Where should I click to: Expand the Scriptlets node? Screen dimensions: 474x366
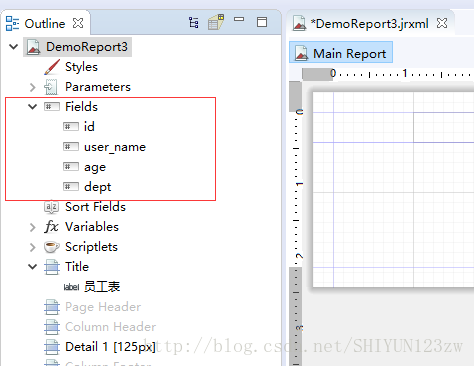pyautogui.click(x=32, y=247)
